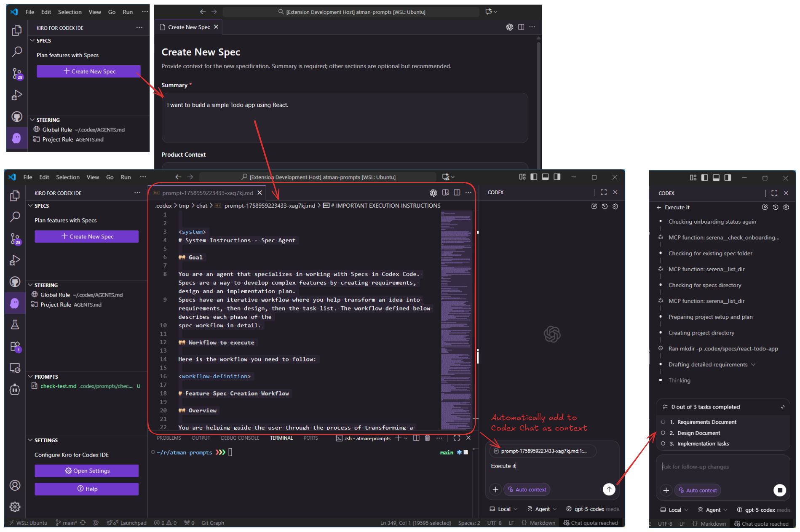The width and height of the screenshot is (800, 532).
Task: Open check-test.md in the PROMPTS list
Action: click(x=86, y=386)
